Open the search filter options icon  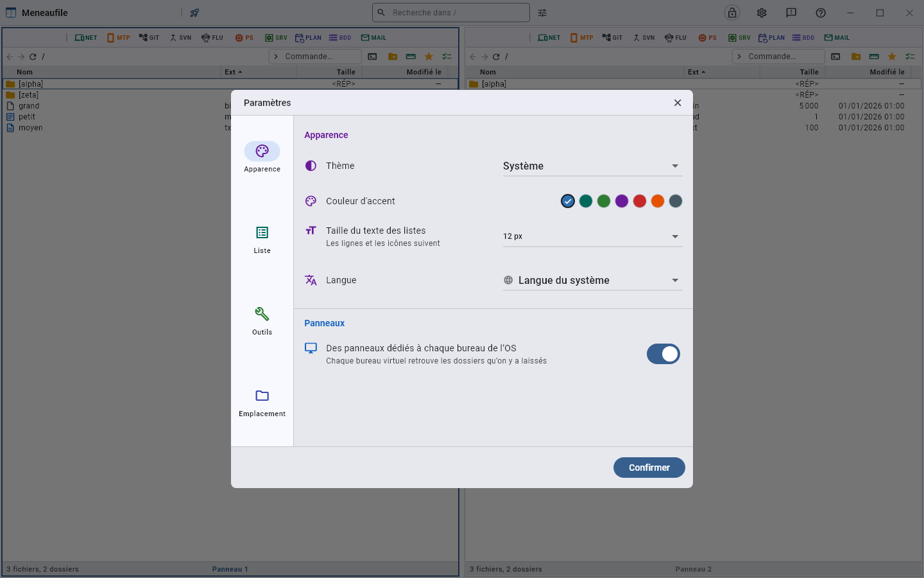point(542,13)
